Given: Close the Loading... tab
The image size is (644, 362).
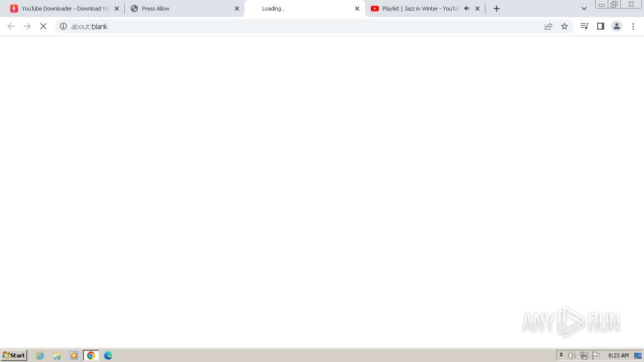Looking at the screenshot, I should (x=357, y=9).
